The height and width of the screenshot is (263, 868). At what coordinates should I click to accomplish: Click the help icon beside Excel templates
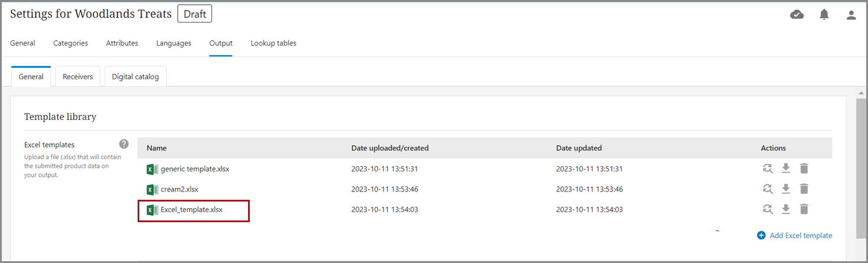click(x=123, y=144)
